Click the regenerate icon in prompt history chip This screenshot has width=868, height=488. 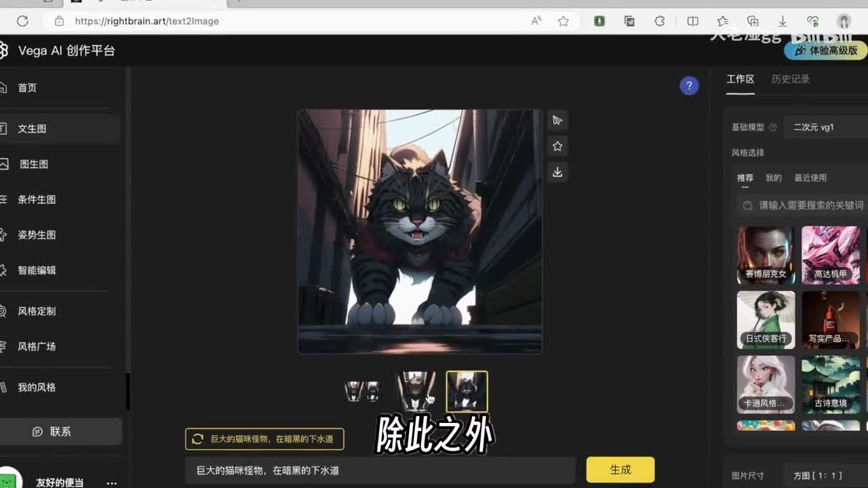click(x=197, y=439)
